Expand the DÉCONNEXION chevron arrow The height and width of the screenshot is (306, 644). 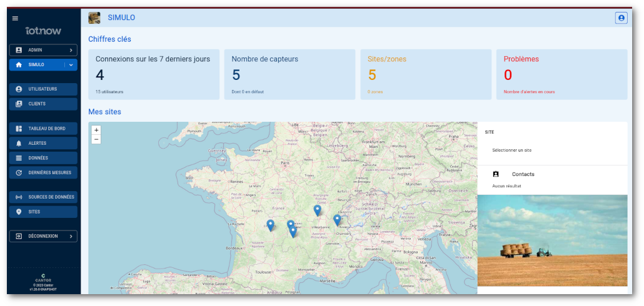tap(71, 236)
